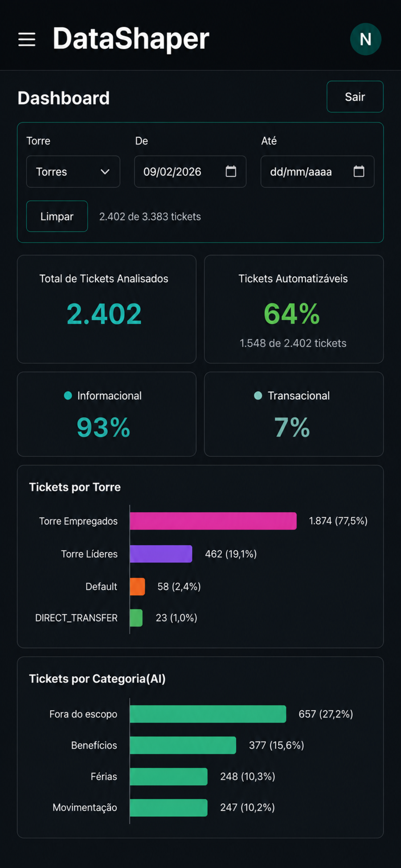Open the hamburger navigation menu
This screenshot has height=868, width=401.
27,39
